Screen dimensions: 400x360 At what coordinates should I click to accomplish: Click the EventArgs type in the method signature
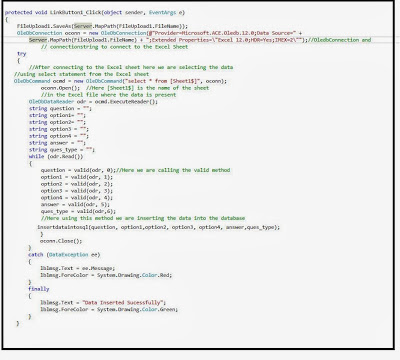tap(162, 12)
